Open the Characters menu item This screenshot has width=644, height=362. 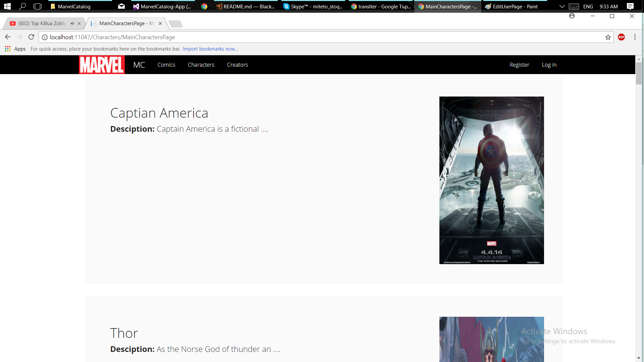pos(201,65)
